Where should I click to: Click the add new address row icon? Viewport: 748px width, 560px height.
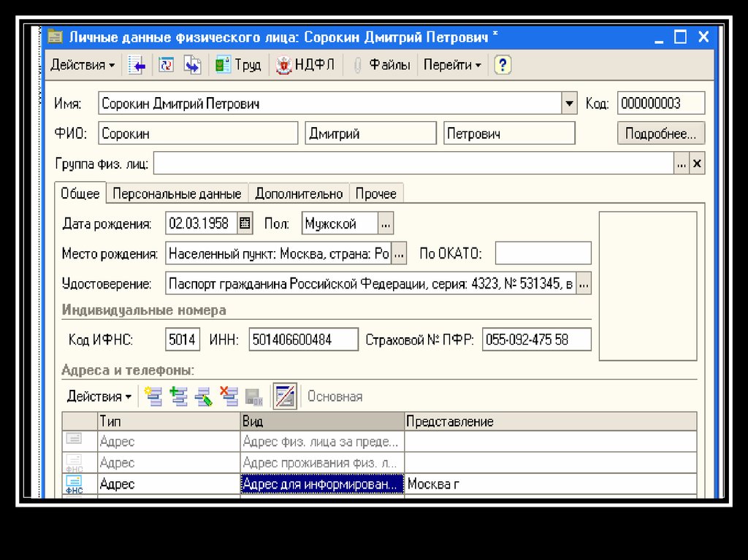point(153,396)
